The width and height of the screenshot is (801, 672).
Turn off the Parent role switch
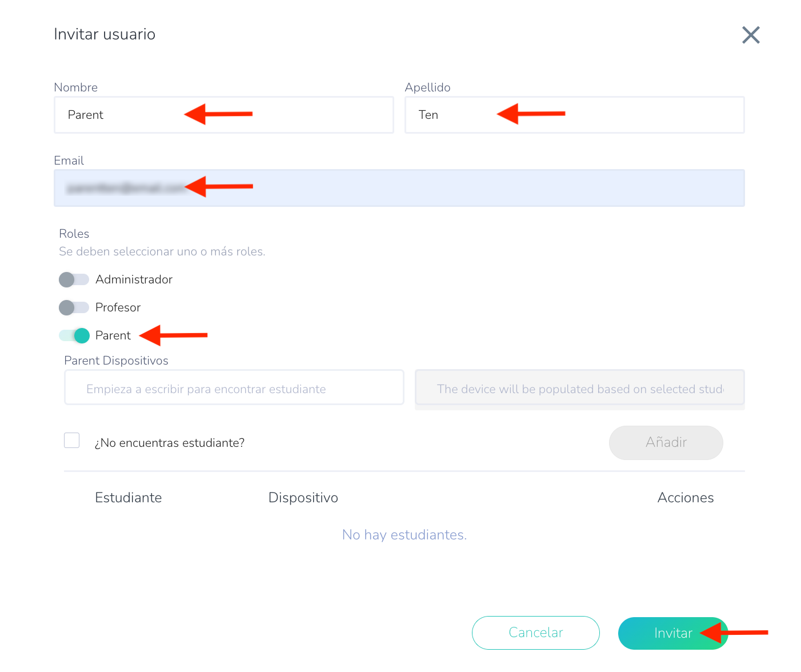pyautogui.click(x=74, y=335)
